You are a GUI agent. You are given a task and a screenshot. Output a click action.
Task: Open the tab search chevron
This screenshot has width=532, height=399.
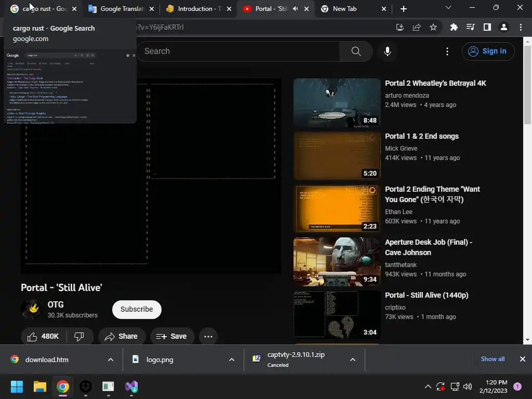[448, 7]
